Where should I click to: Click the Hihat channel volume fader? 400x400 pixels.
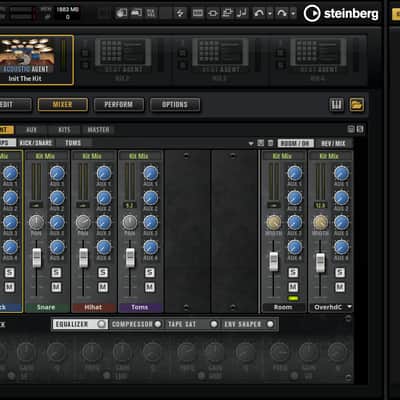coord(83,258)
